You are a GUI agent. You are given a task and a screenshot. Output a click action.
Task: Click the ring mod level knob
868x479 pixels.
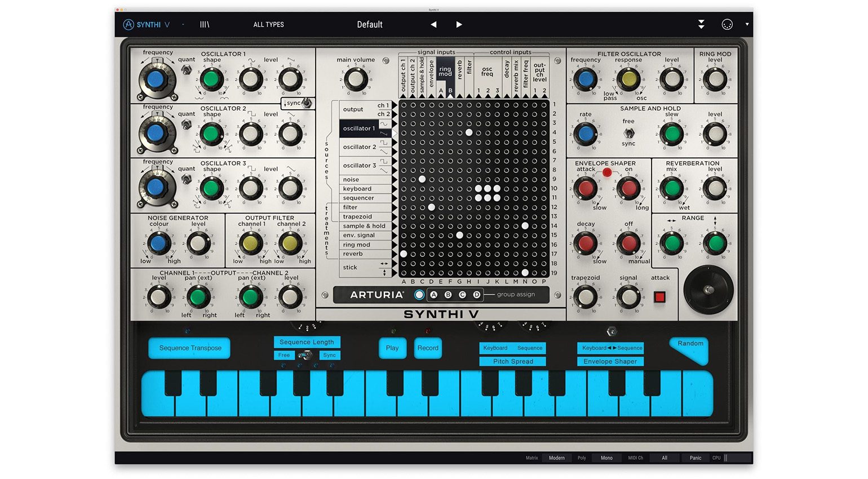pos(715,79)
